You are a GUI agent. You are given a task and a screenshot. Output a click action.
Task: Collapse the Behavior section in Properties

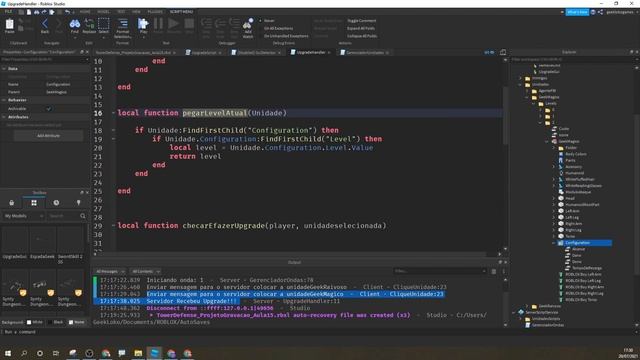tap(4, 100)
